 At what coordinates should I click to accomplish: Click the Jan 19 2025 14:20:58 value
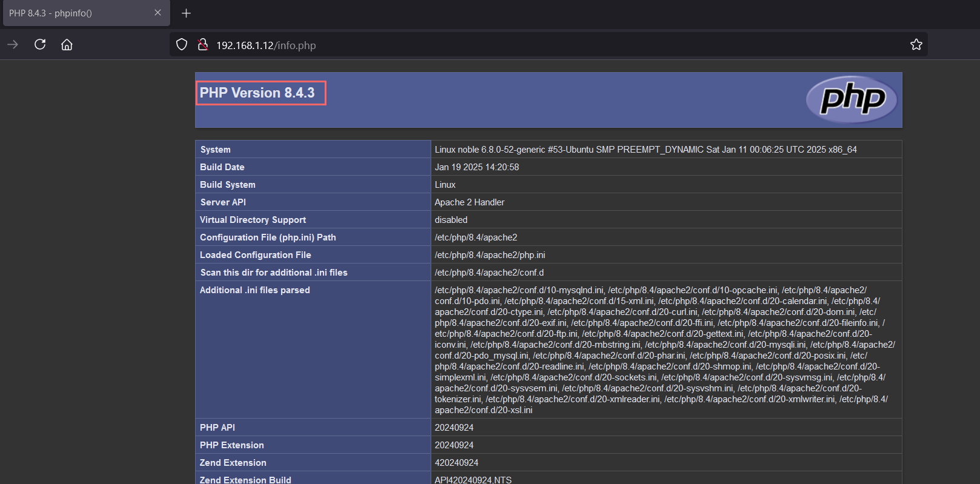[477, 167]
